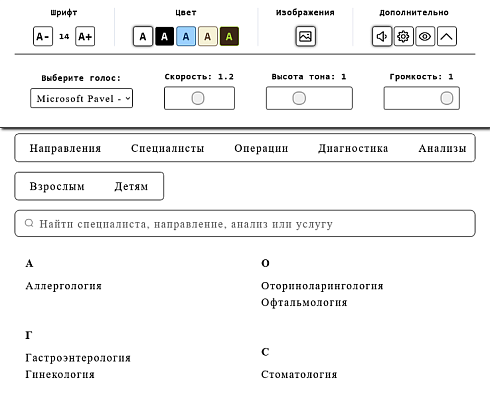The width and height of the screenshot is (490, 398).
Task: Select white background color scheme
Action: click(x=143, y=36)
